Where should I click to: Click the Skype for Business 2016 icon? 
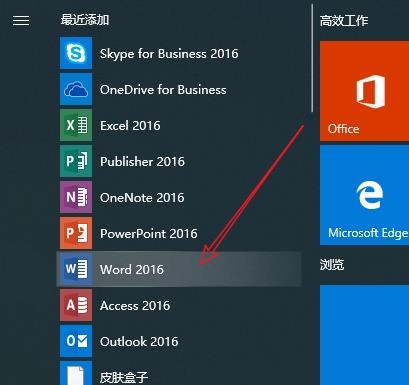[76, 53]
